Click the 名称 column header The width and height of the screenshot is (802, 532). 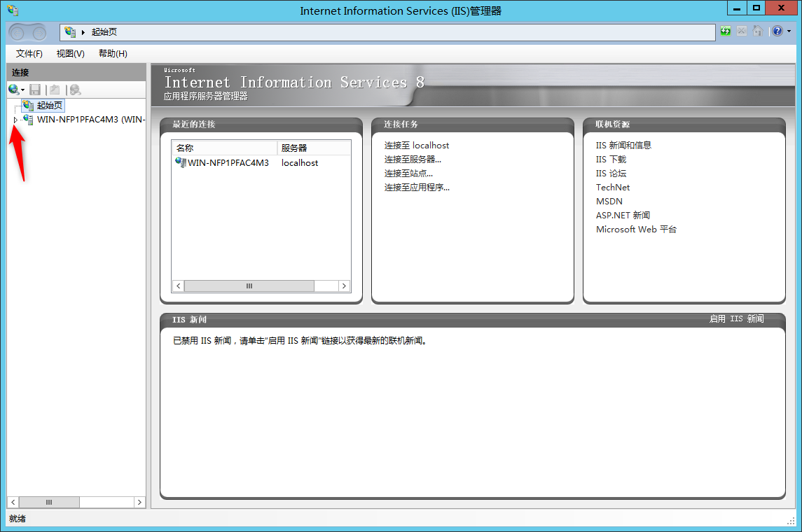click(x=225, y=148)
